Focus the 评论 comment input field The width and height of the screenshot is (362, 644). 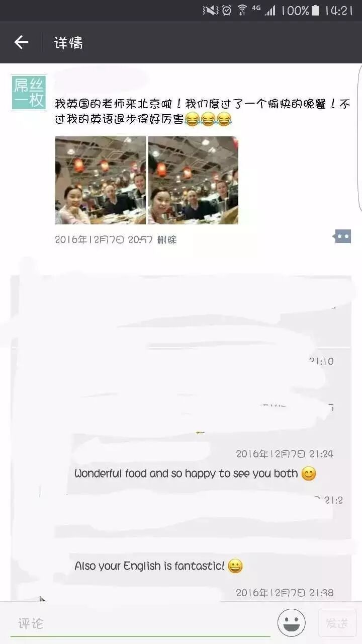[x=140, y=624]
